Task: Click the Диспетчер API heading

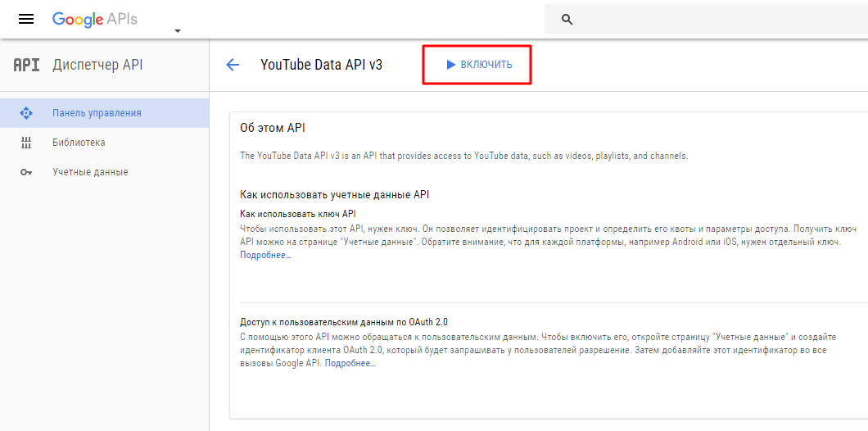Action: (97, 66)
